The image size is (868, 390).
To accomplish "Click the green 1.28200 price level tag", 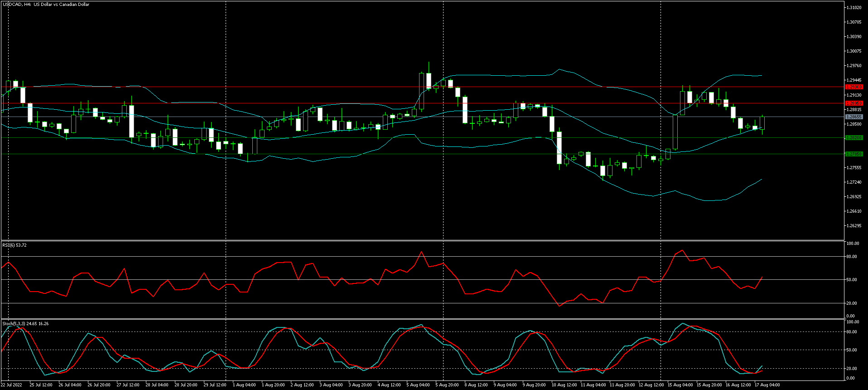I will [854, 138].
